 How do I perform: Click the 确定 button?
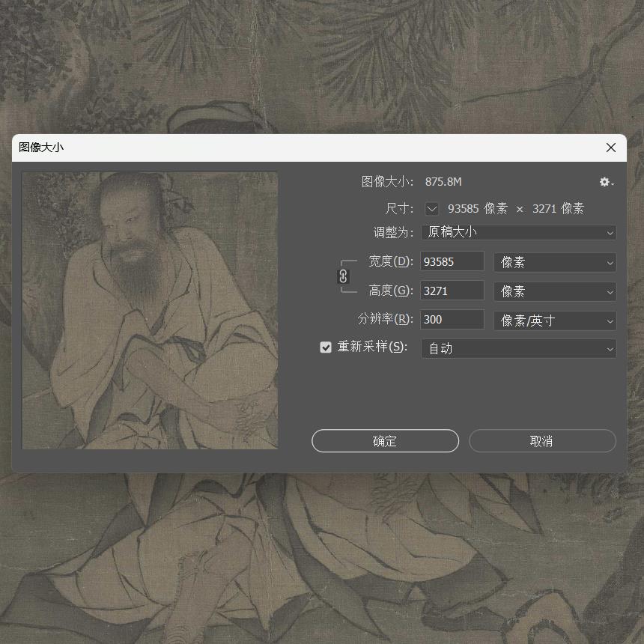click(385, 441)
